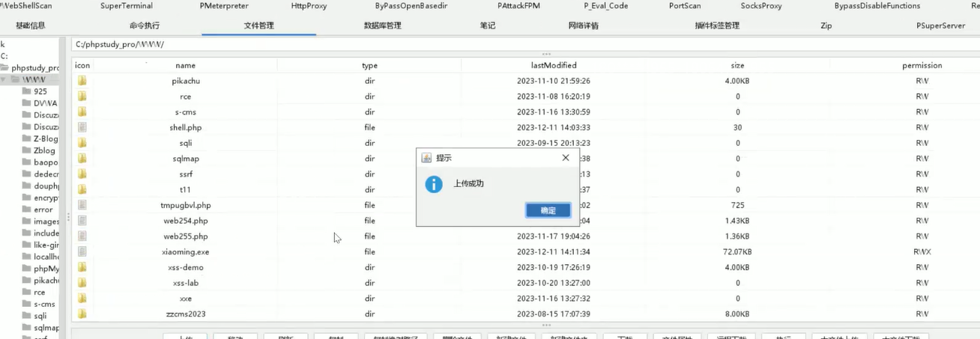Click the file icon next to xiaoming.exe
Screen dimensions: 980x339
[82, 252]
